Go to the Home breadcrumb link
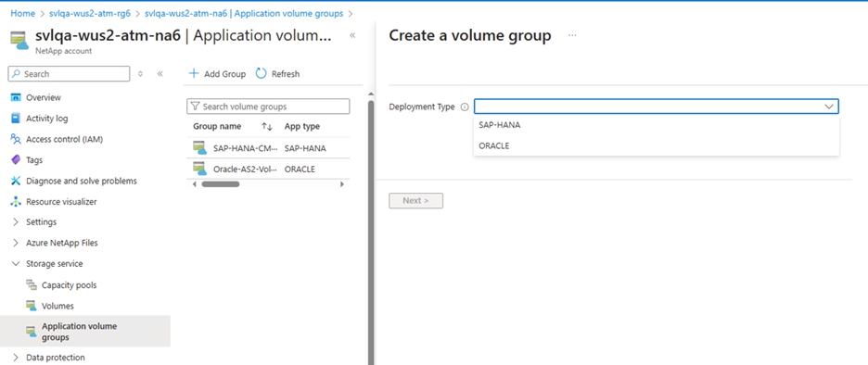868x365 pixels. click(22, 13)
